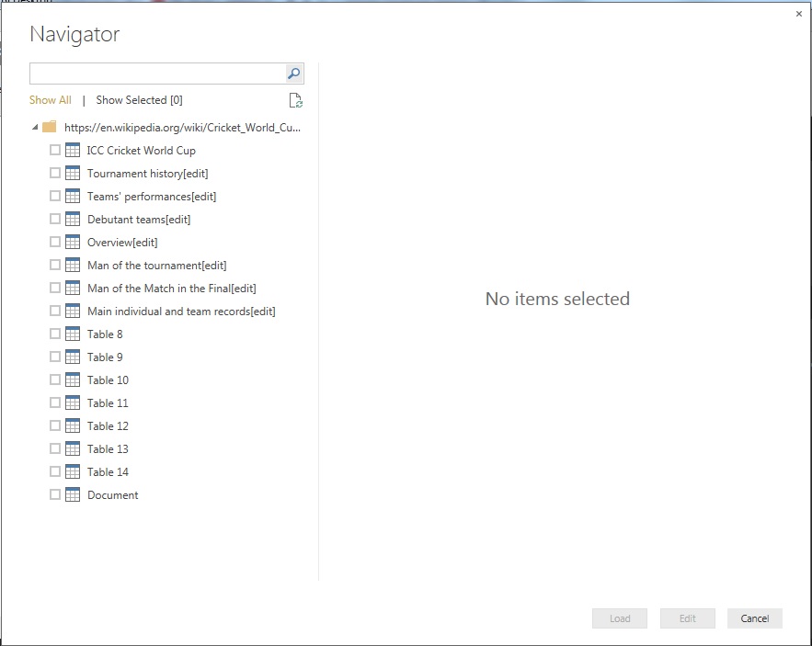
Task: Click the Wikipedia URL folder icon
Action: tap(50, 127)
